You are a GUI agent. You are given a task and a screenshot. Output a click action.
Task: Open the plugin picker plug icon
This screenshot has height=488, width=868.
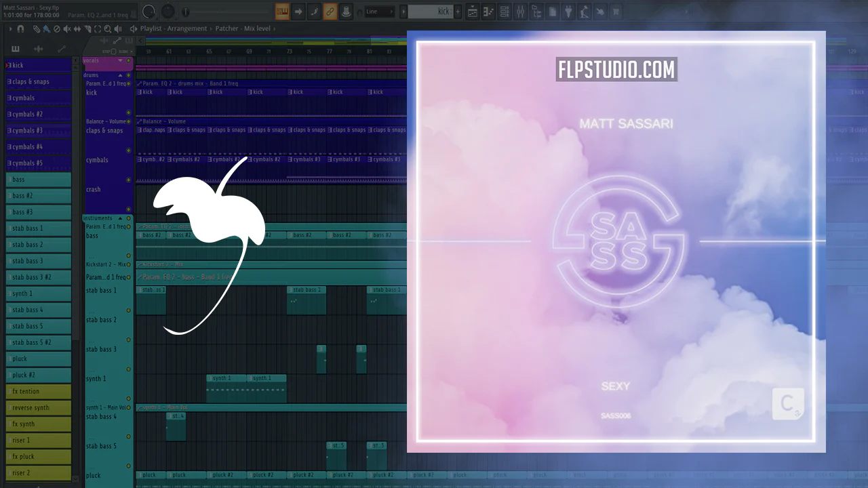(x=568, y=12)
